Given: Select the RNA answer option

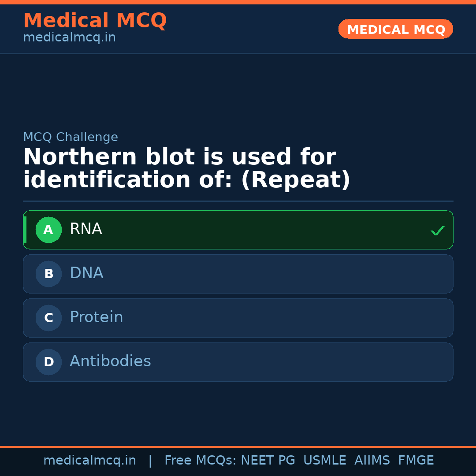Looking at the screenshot, I should [x=238, y=230].
